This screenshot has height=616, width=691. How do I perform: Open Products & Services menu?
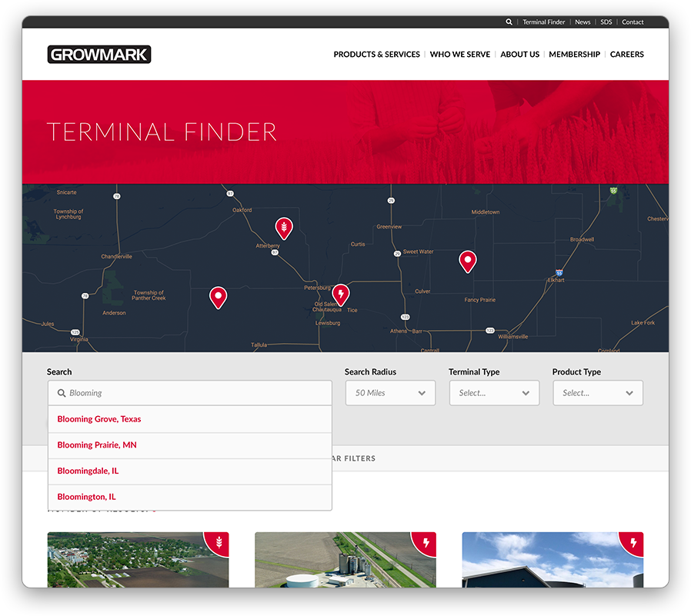click(376, 54)
